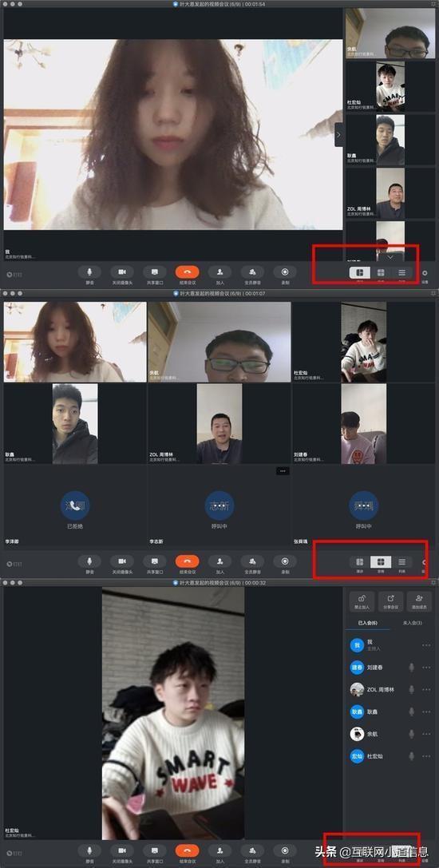Image resolution: width=439 pixels, height=868 pixels.
Task: Open more options for 杜宏灿 row
Action: pos(426,756)
